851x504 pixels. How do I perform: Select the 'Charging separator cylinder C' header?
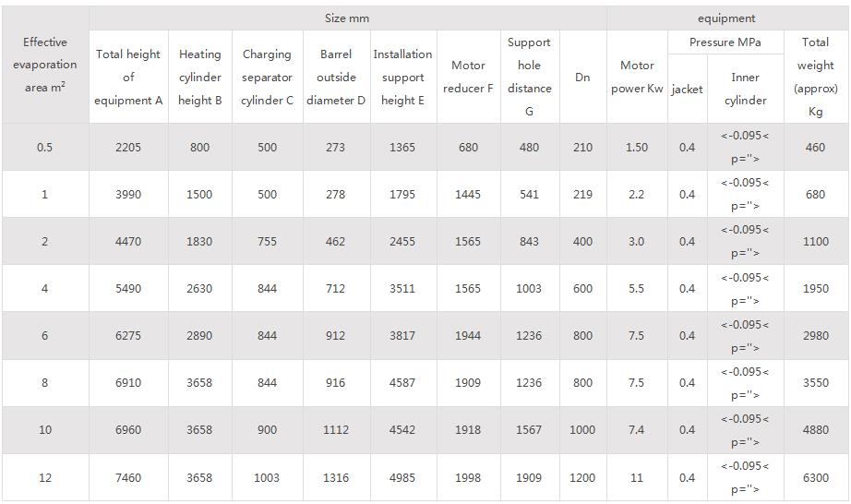[267, 78]
